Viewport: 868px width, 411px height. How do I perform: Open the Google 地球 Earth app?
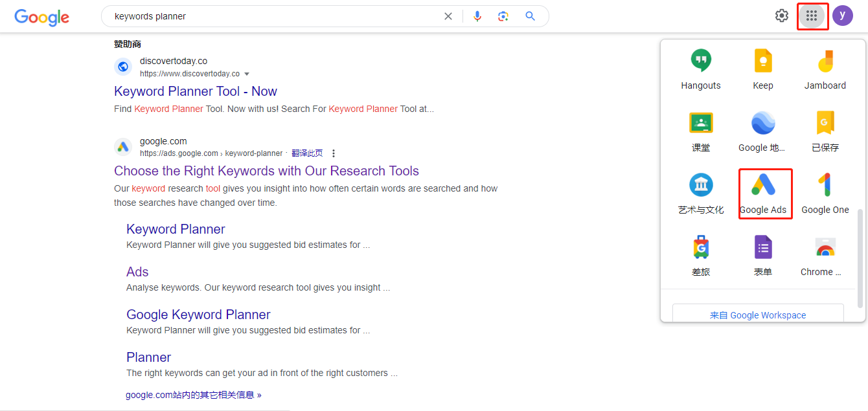763,131
